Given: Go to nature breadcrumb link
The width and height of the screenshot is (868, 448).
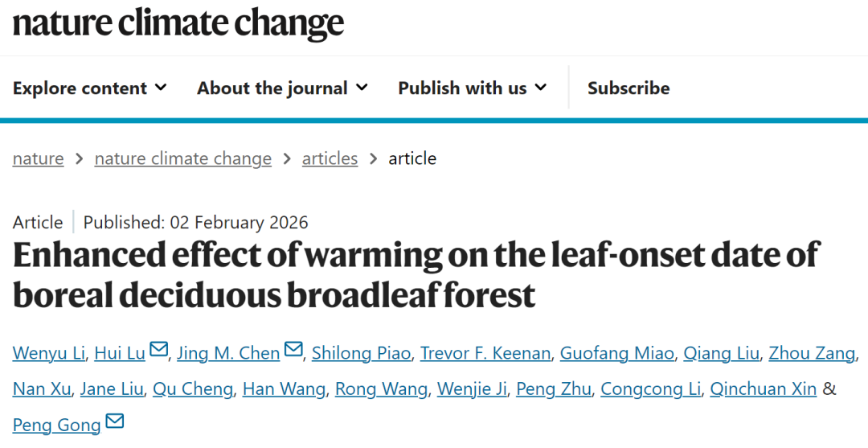Looking at the screenshot, I should coord(38,158).
